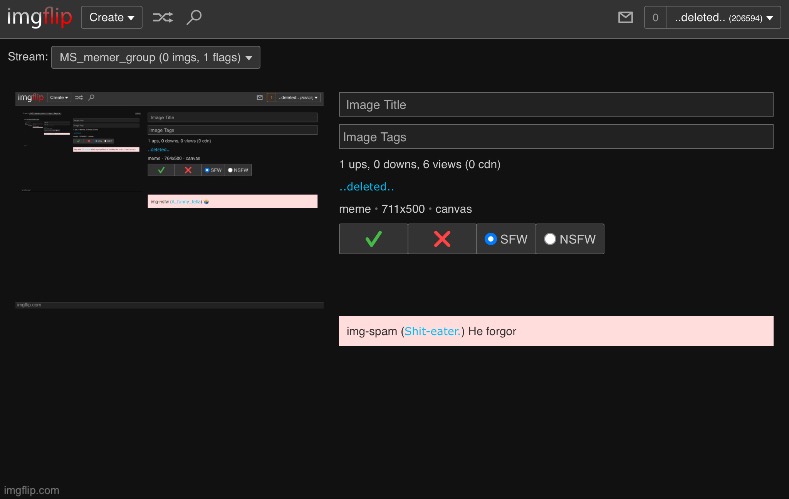Click into the Image Tags field
Screen dimensions: 789x499
[556, 137]
